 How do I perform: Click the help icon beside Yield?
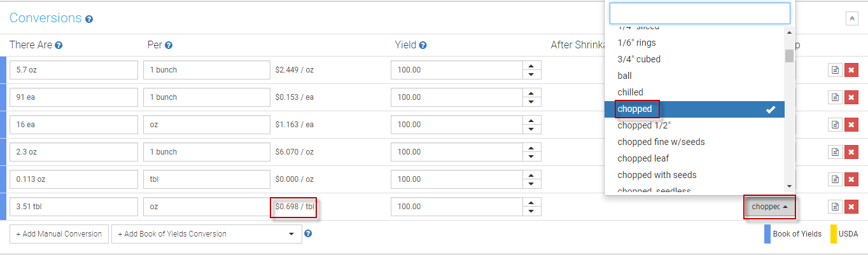coord(423,45)
